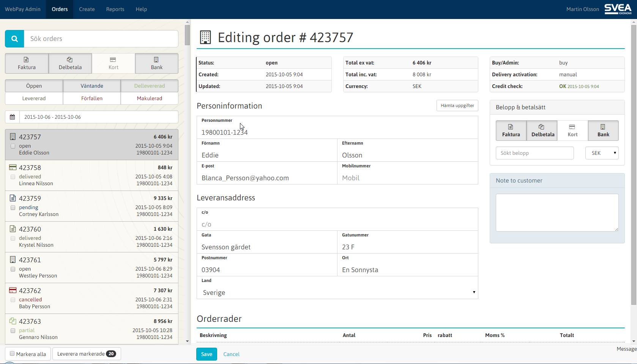Check the checkbox for order 423759
Screen dimensions: 637x364
(13, 207)
